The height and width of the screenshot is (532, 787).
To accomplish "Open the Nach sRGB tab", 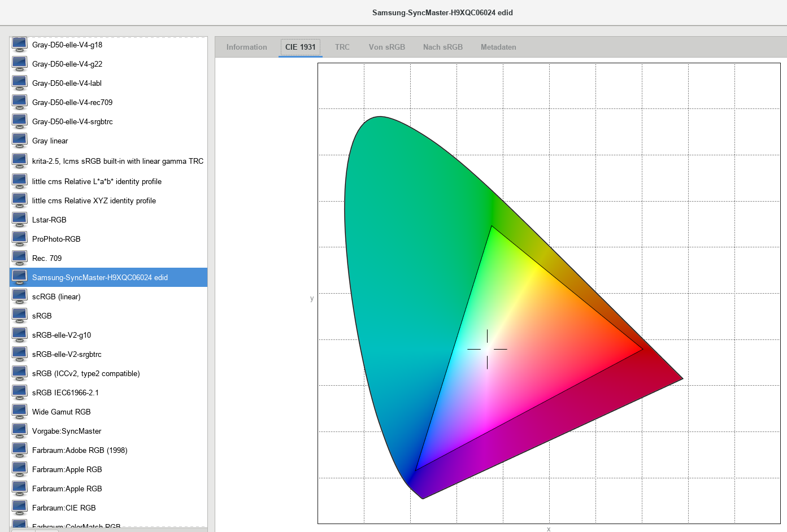I will coord(443,47).
